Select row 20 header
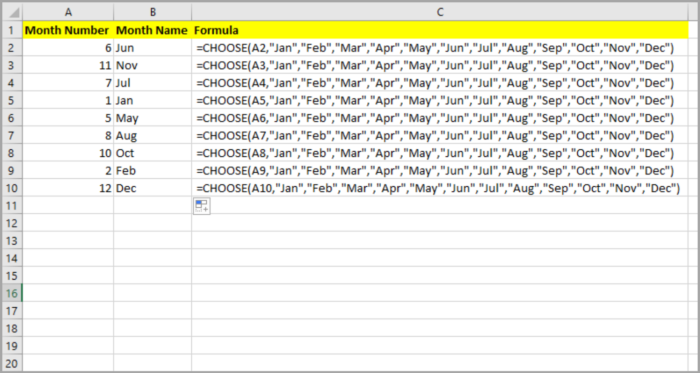The height and width of the screenshot is (373, 700). tap(12, 364)
